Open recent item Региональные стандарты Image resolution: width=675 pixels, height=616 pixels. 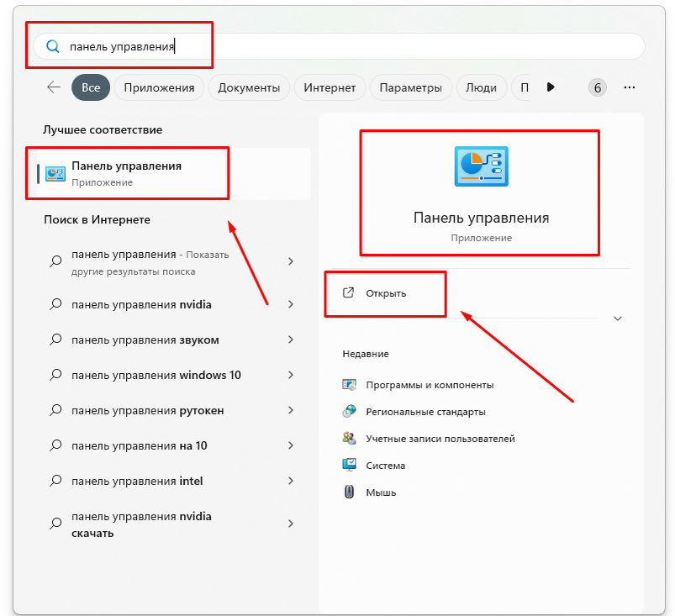pyautogui.click(x=425, y=412)
